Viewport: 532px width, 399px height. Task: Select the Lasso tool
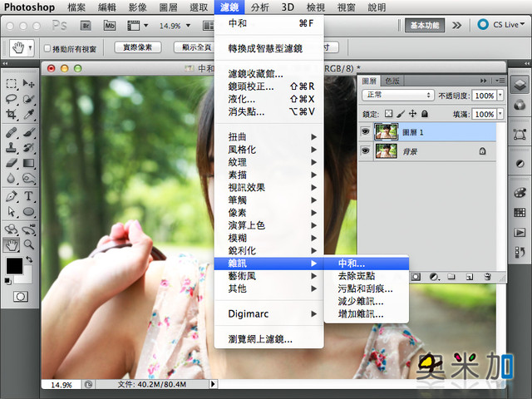coord(11,99)
